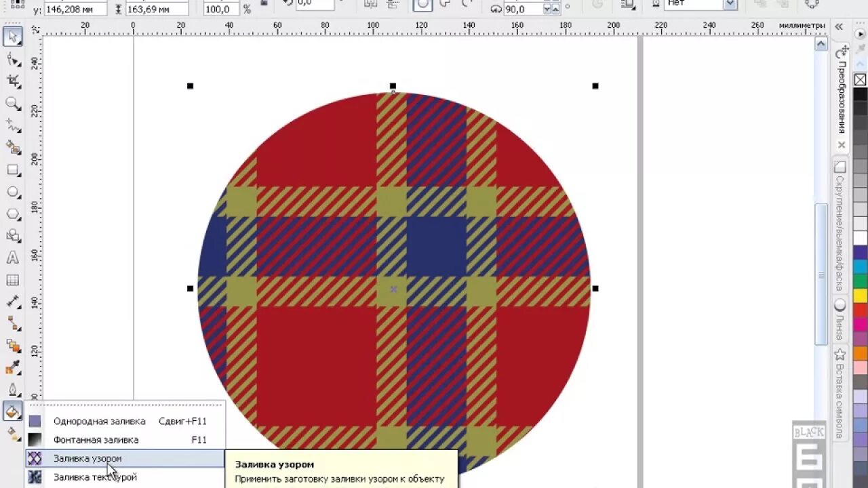The height and width of the screenshot is (488, 868).
Task: Select the Shape tool
Action: [12, 59]
